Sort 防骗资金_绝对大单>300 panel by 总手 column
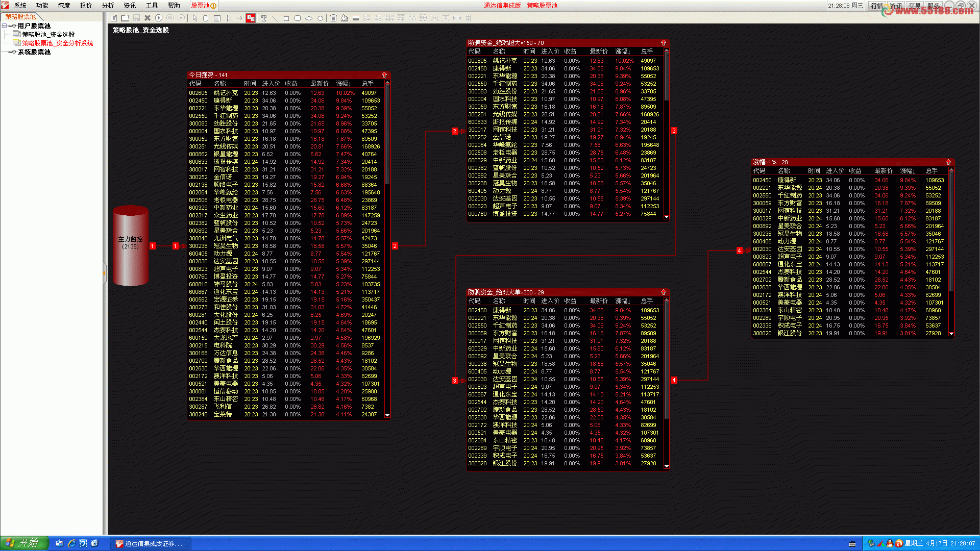Viewport: 980px width, 551px height. (x=647, y=301)
